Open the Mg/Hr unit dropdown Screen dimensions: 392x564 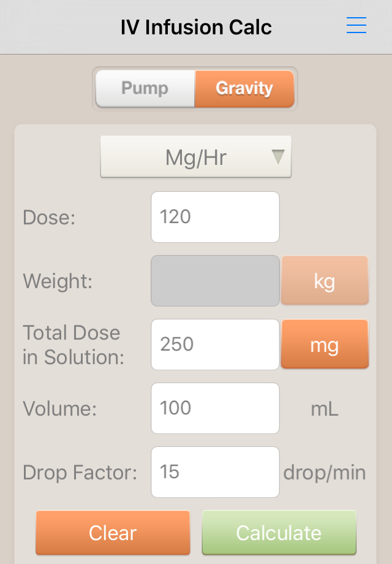[196, 156]
